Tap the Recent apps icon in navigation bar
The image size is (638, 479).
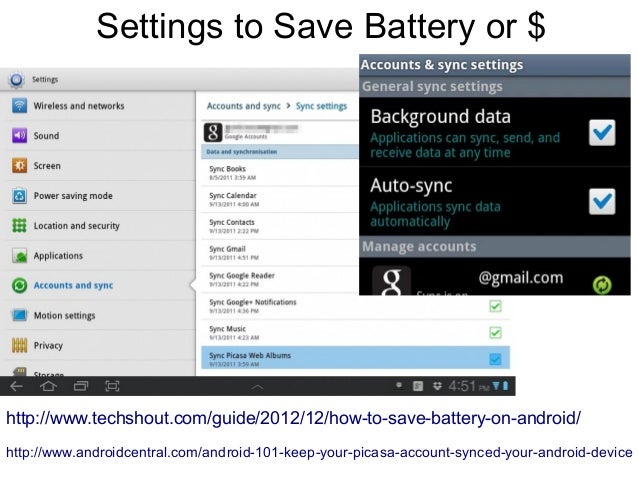click(81, 386)
